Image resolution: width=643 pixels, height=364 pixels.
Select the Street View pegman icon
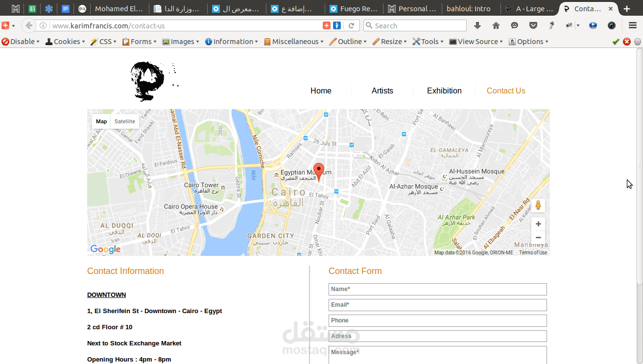point(538,205)
